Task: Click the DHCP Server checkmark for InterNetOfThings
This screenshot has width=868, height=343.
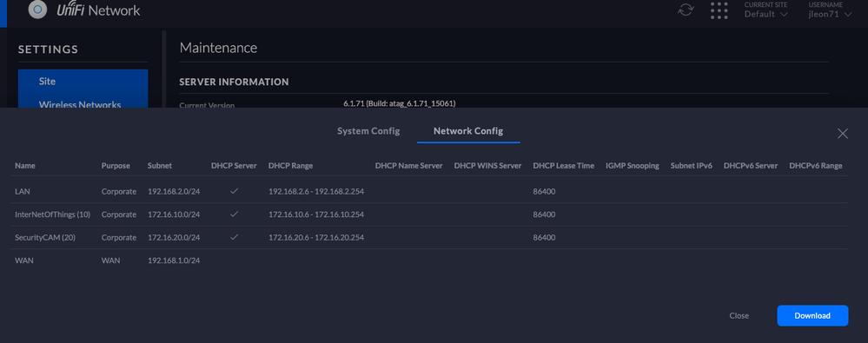Action: pos(235,214)
